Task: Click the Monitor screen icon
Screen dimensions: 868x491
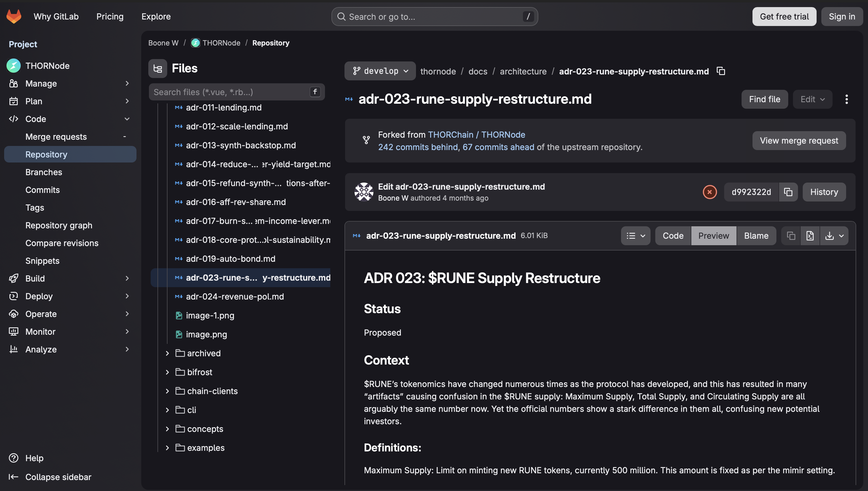Action: 14,332
